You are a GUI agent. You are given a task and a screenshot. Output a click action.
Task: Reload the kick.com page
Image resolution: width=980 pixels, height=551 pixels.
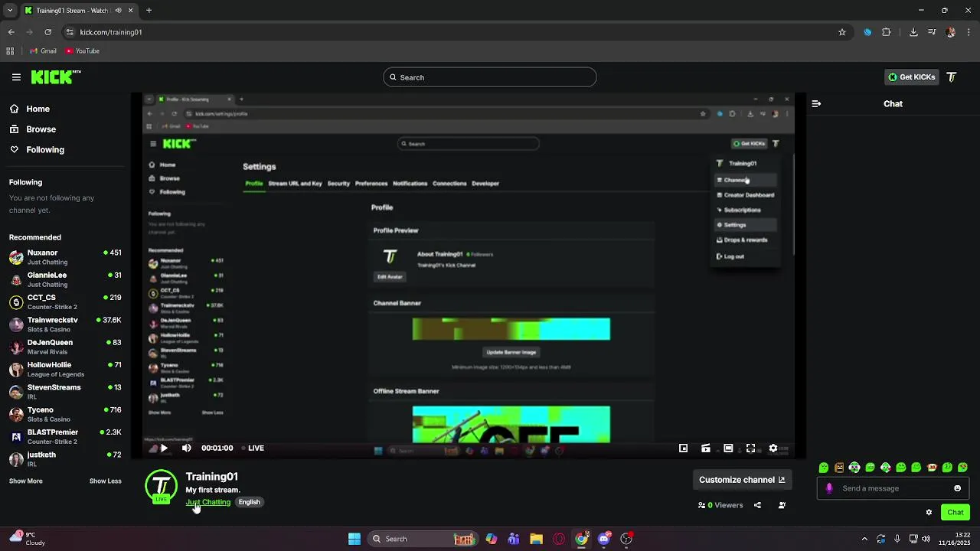point(47,32)
